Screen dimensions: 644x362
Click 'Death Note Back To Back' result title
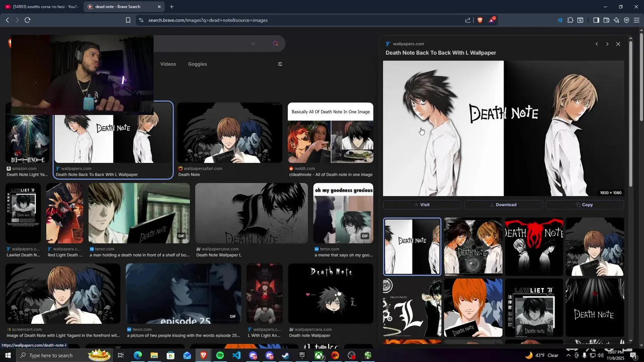point(97,174)
